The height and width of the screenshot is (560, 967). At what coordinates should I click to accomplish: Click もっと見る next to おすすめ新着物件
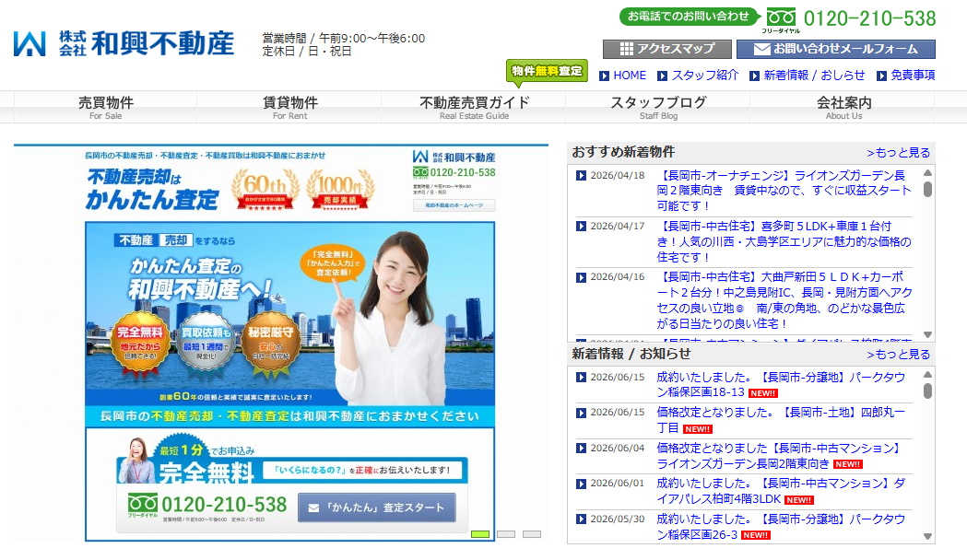(898, 153)
